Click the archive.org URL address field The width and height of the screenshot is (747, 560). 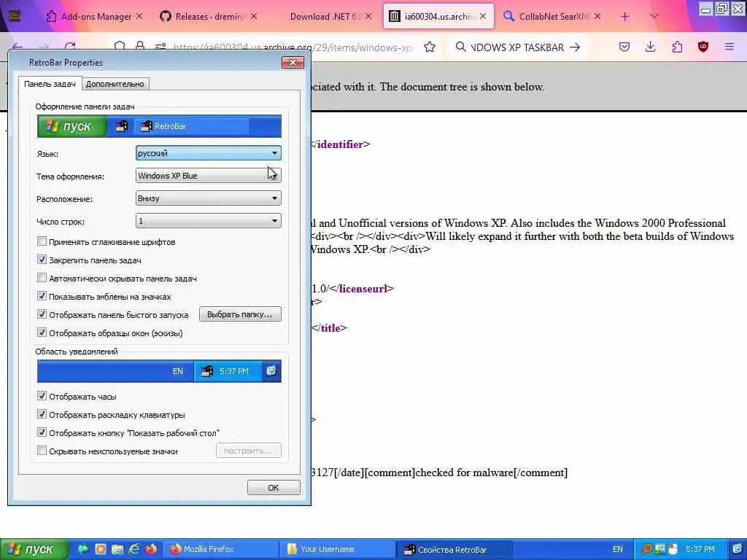(x=293, y=47)
